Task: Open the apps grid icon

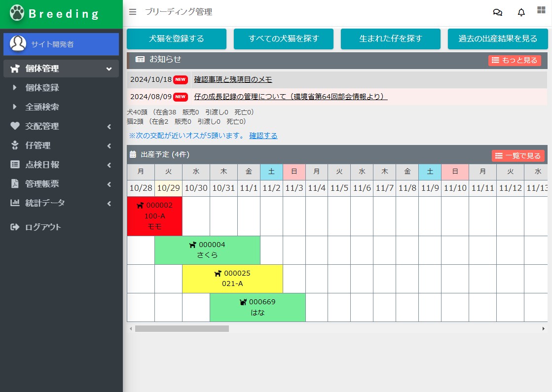Action: pyautogui.click(x=541, y=10)
